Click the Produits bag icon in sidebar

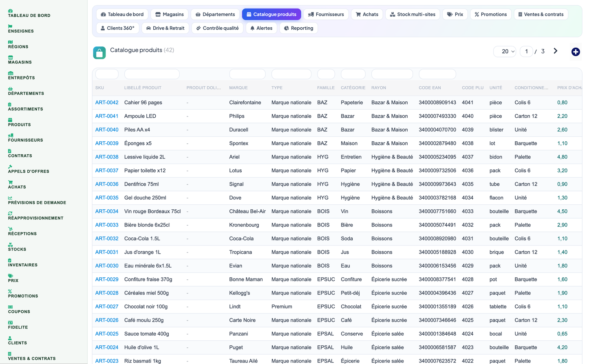(10, 120)
